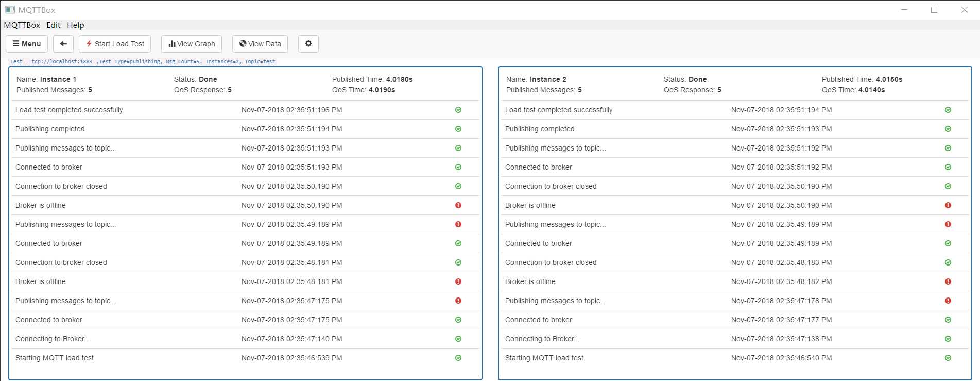Click Instance 2 'Load test completed successfully' success icon

tap(948, 110)
